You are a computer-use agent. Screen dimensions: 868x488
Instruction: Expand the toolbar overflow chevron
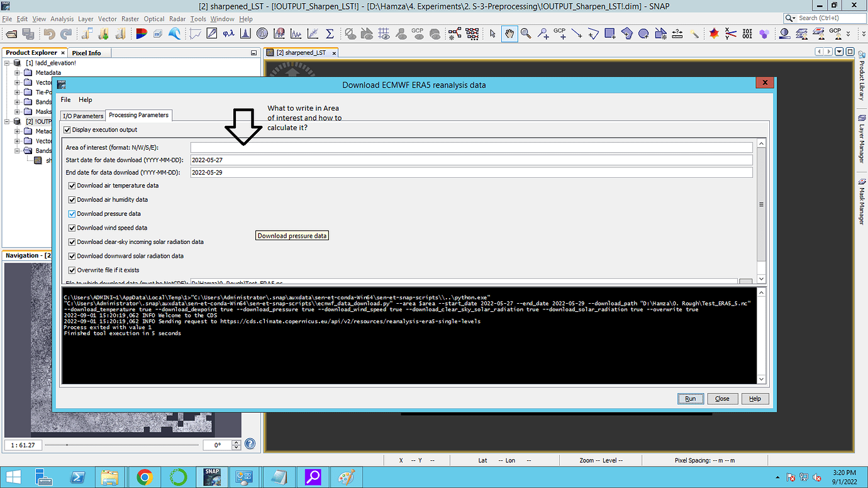point(848,34)
